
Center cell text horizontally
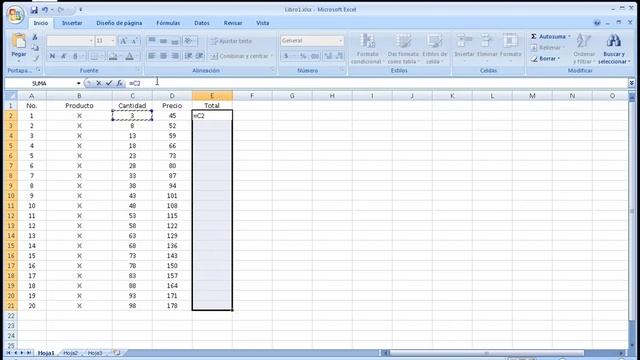click(163, 56)
